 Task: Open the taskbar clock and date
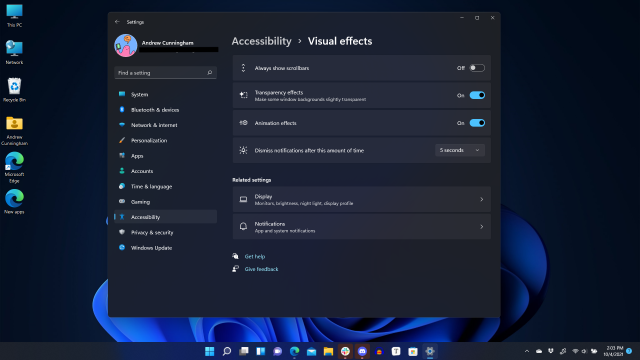(613, 351)
